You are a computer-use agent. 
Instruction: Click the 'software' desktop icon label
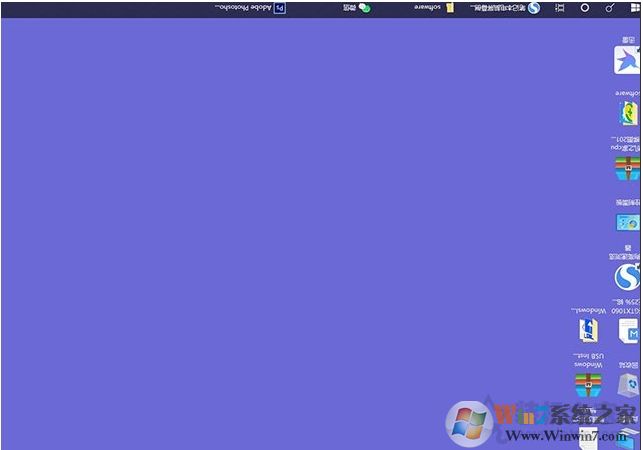point(627,93)
